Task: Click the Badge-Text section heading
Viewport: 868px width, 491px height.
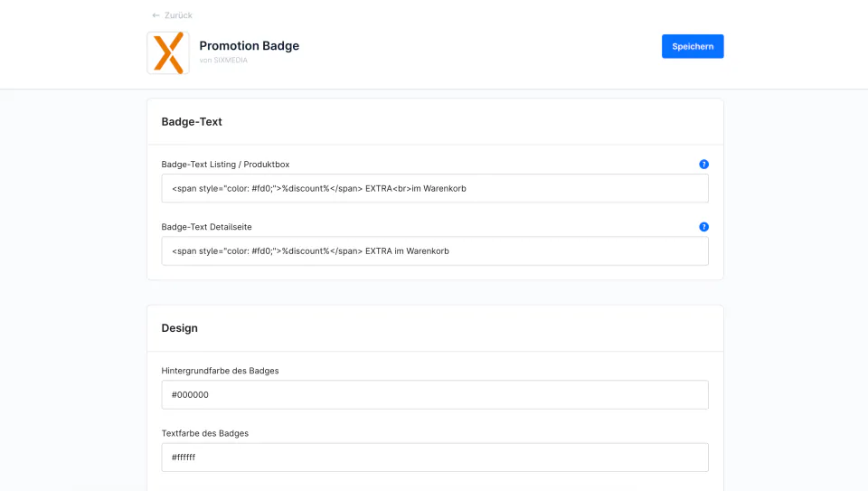Action: coord(192,122)
